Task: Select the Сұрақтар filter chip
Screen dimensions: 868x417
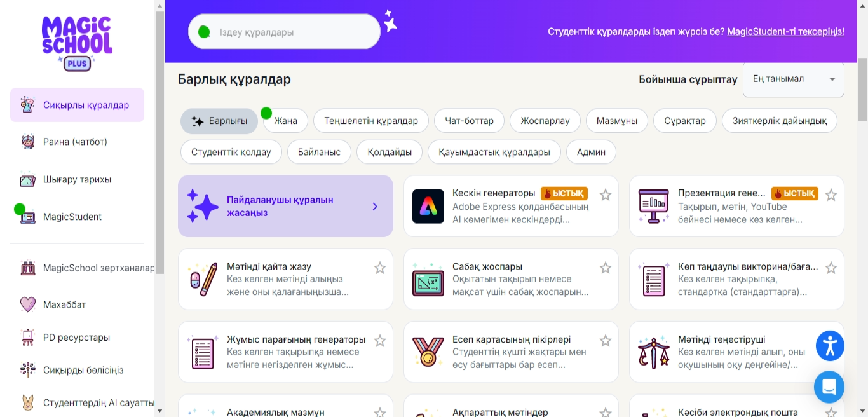Action: (x=685, y=121)
